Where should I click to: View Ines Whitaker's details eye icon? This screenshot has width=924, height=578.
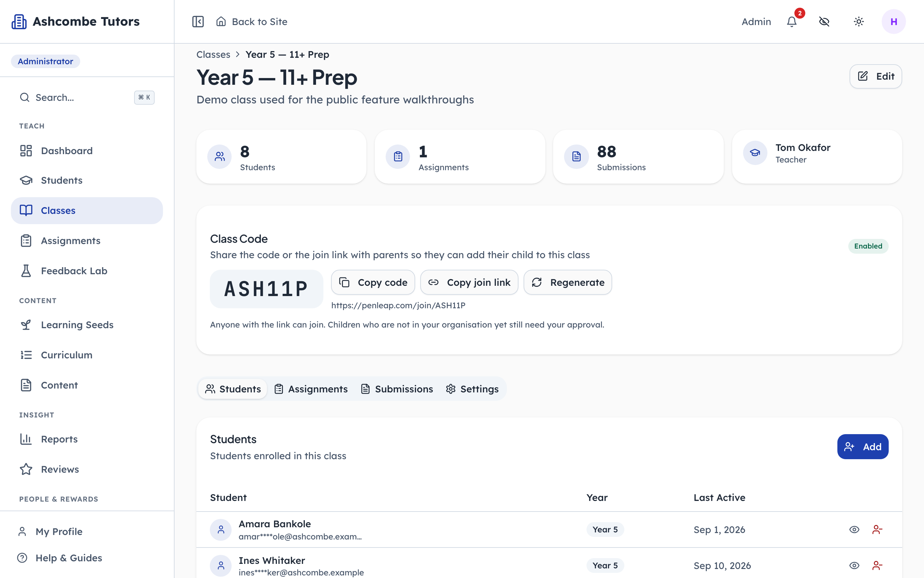[854, 565]
